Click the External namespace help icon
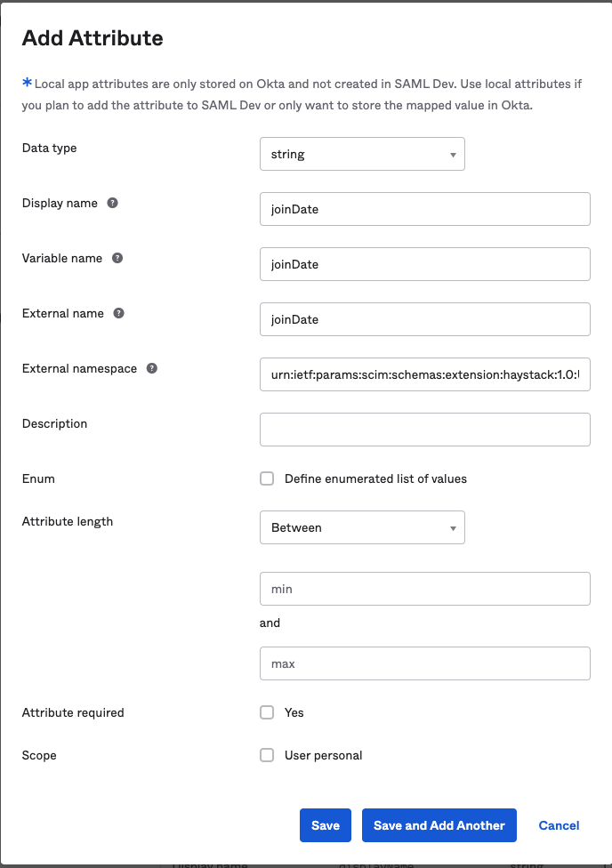This screenshot has width=612, height=868. point(152,368)
